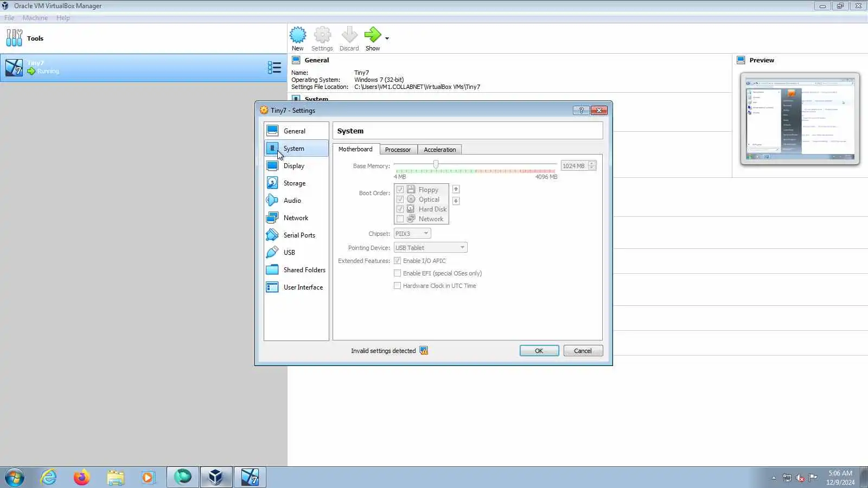
Task: Expand the Show button dropdown arrow
Action: tap(387, 38)
